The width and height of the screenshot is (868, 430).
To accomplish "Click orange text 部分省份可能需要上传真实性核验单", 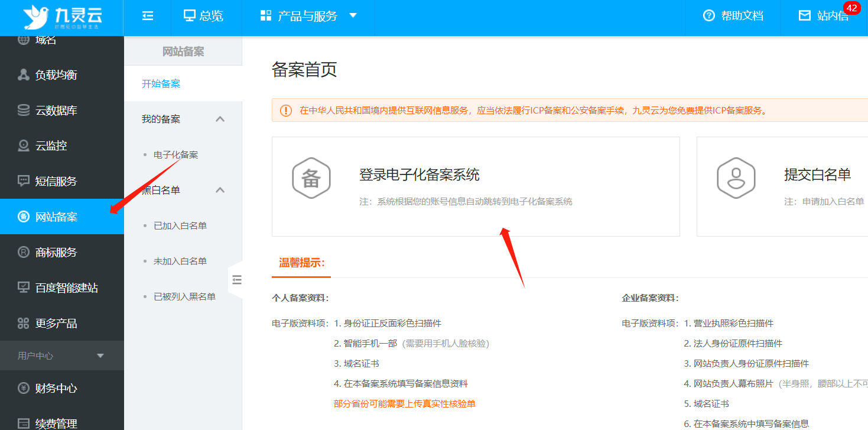I will (405, 404).
